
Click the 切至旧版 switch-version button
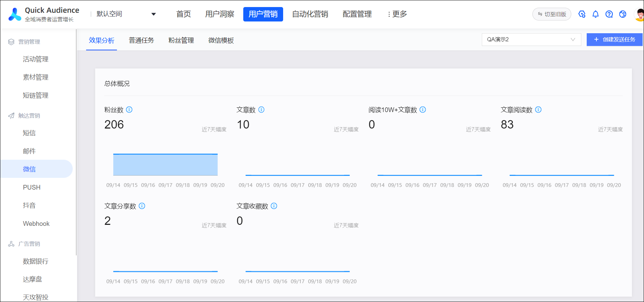552,14
